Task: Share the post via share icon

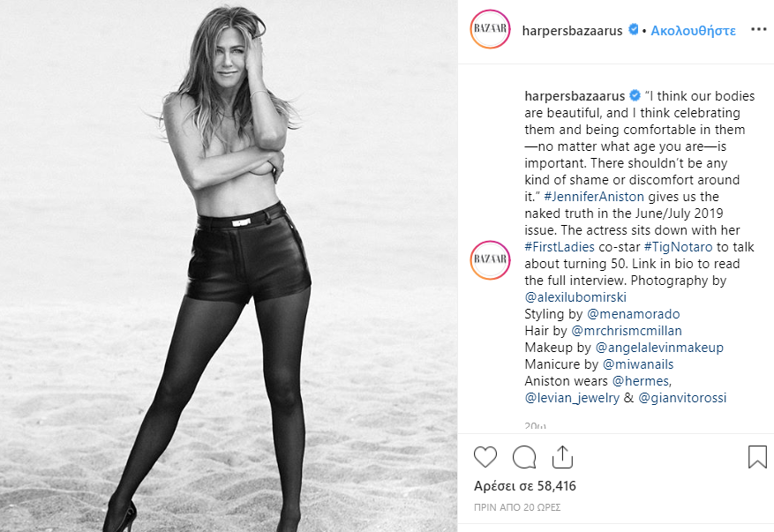Action: point(562,456)
